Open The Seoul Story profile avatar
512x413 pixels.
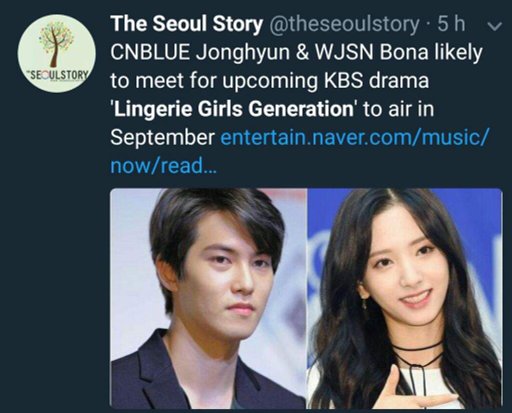(57, 54)
